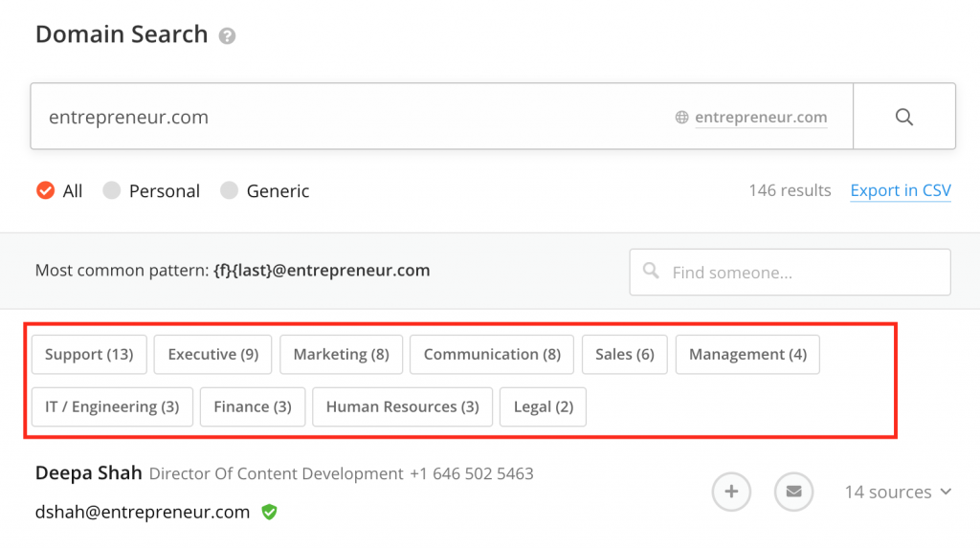
Task: Filter by Management (4) department
Action: click(747, 354)
